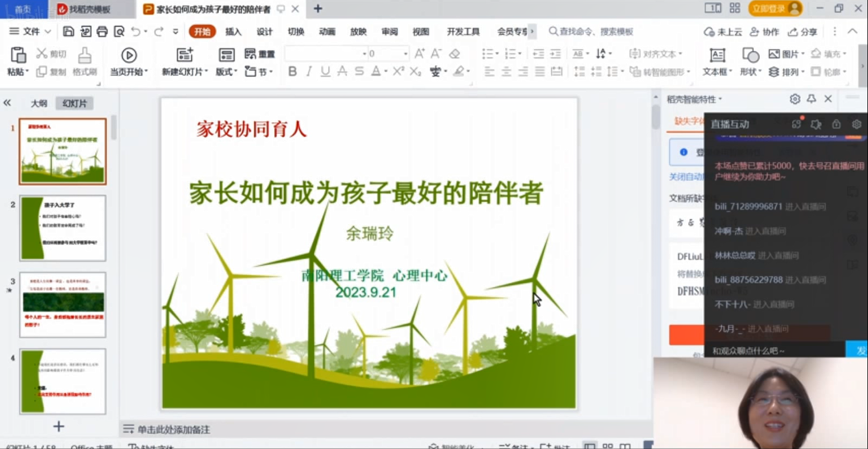The image size is (868, 449).
Task: Start slideshow from current slide (当页开始)
Action: pyautogui.click(x=129, y=55)
